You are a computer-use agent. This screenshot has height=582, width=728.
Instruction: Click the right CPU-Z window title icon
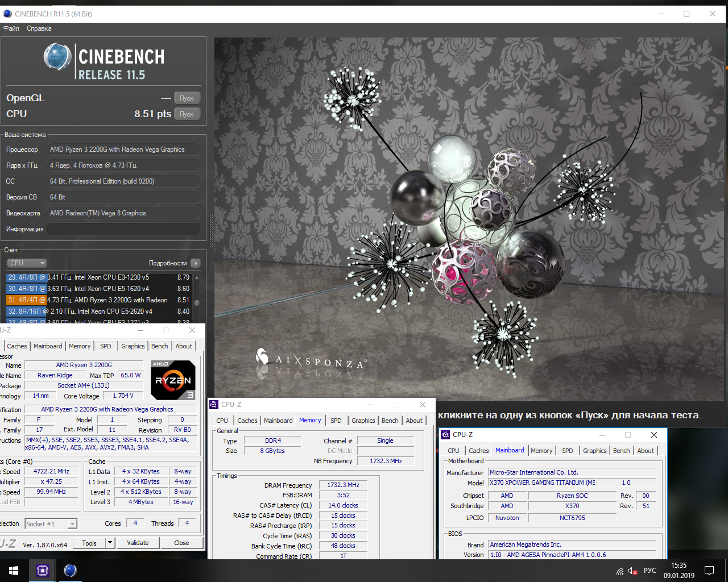click(x=446, y=435)
